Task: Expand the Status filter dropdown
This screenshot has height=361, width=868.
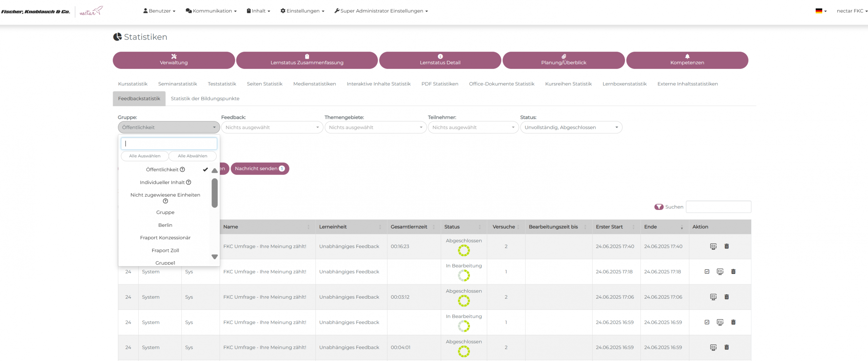Action: (x=571, y=127)
